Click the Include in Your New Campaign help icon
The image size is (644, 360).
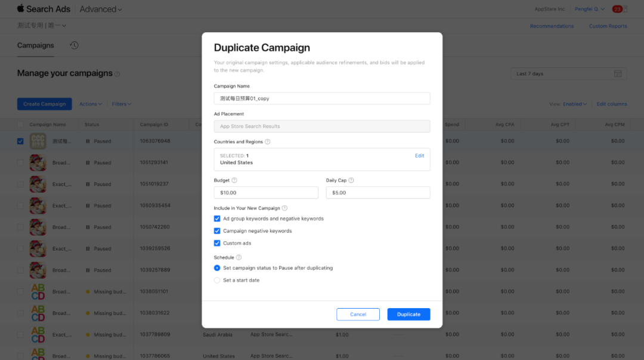pyautogui.click(x=284, y=208)
